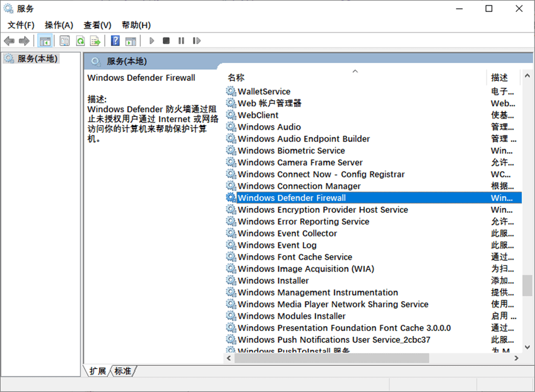Screen dimensions: 535x392
Task: Select the Windows Audio service row
Action: 269,127
